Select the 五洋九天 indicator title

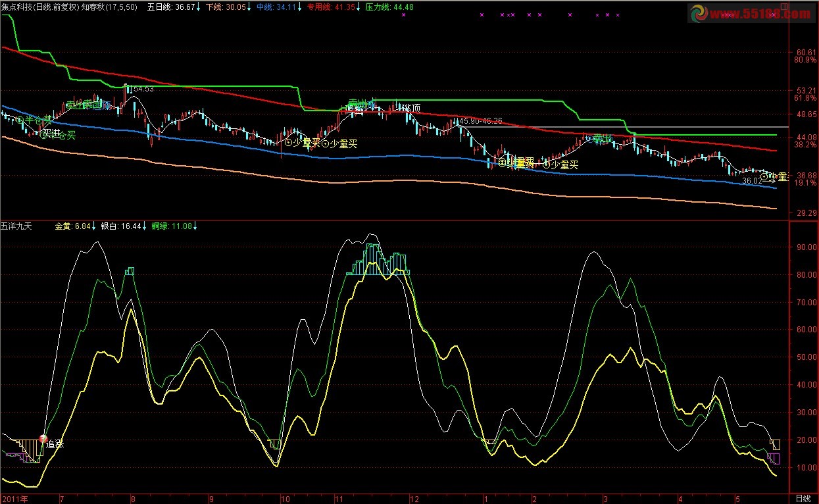pyautogui.click(x=16, y=226)
